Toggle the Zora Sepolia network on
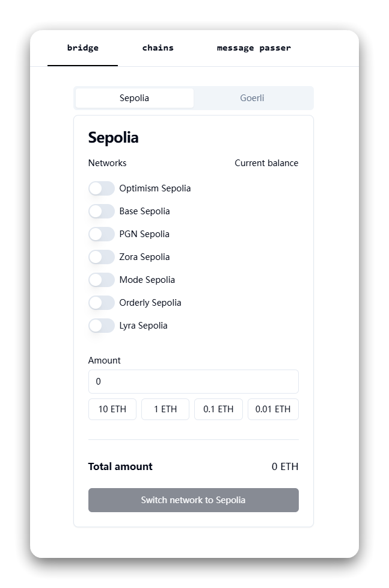The width and height of the screenshot is (389, 588). pos(102,257)
